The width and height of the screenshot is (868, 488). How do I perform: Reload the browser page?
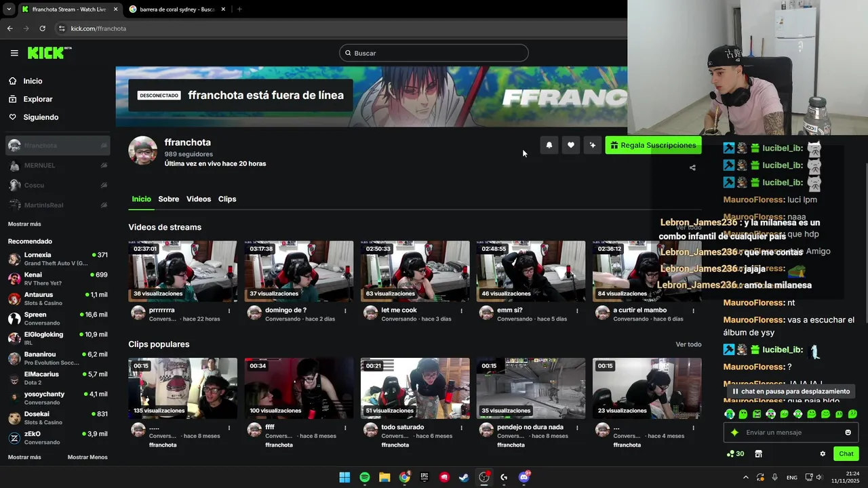(x=42, y=28)
